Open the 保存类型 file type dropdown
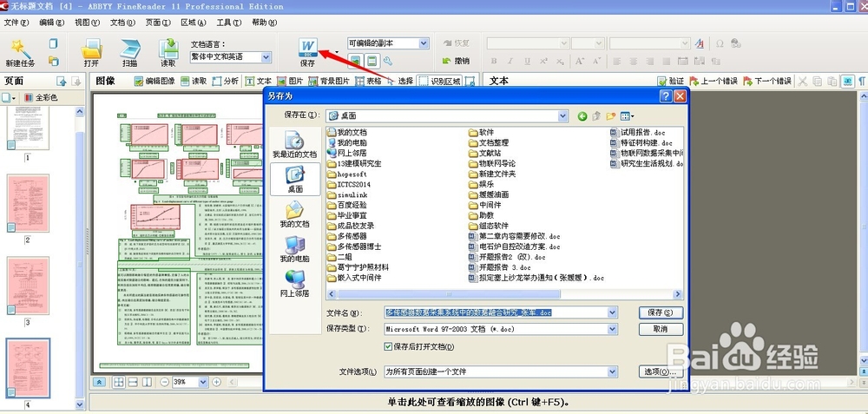 point(612,329)
